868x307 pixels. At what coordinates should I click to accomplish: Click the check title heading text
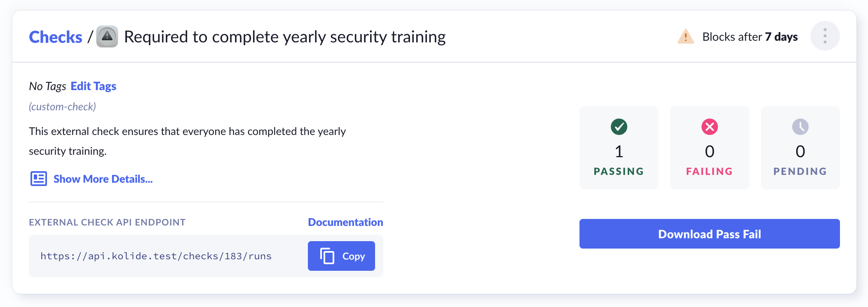pyautogui.click(x=284, y=37)
